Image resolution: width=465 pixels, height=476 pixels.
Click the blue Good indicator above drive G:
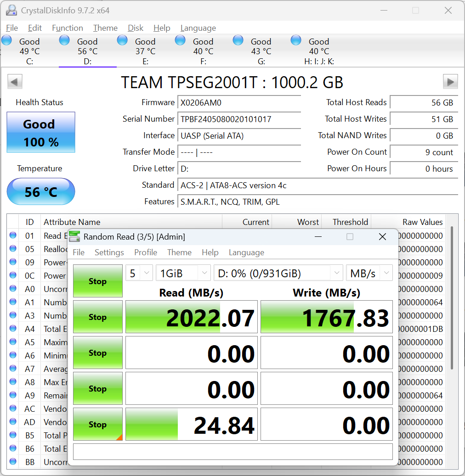pyautogui.click(x=238, y=40)
